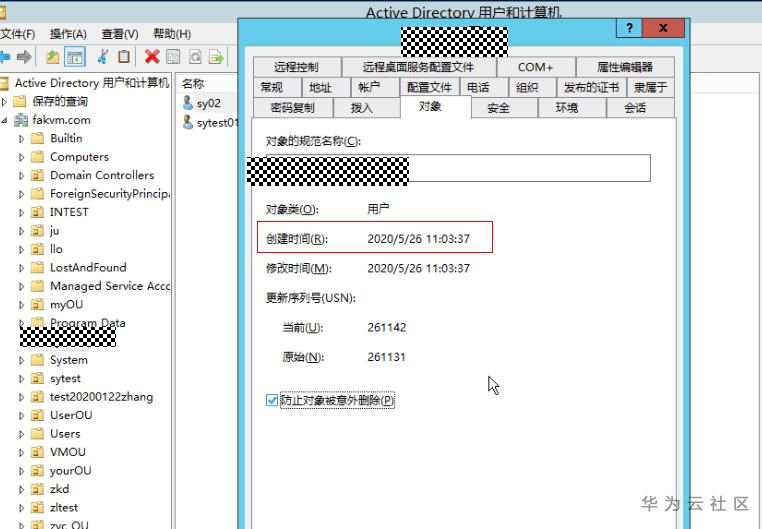Click the canonical name text field
The height and width of the screenshot is (529, 762).
tap(458, 168)
